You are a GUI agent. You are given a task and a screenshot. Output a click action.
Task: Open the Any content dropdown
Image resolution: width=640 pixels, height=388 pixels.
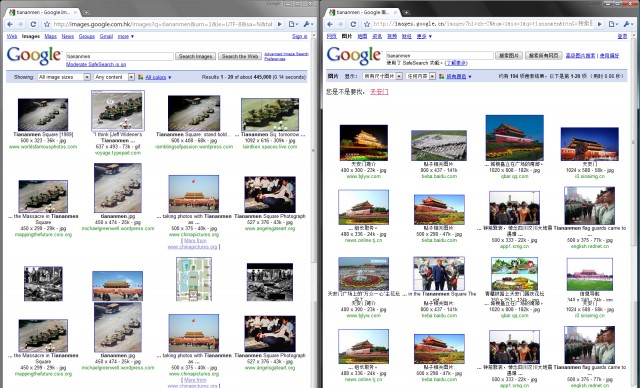pyautogui.click(x=114, y=77)
